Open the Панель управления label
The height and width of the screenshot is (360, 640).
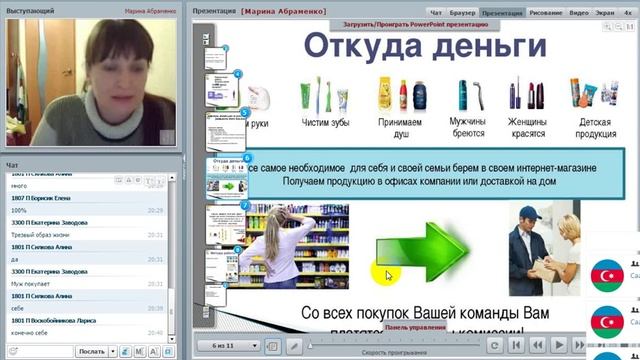pyautogui.click(x=415, y=327)
